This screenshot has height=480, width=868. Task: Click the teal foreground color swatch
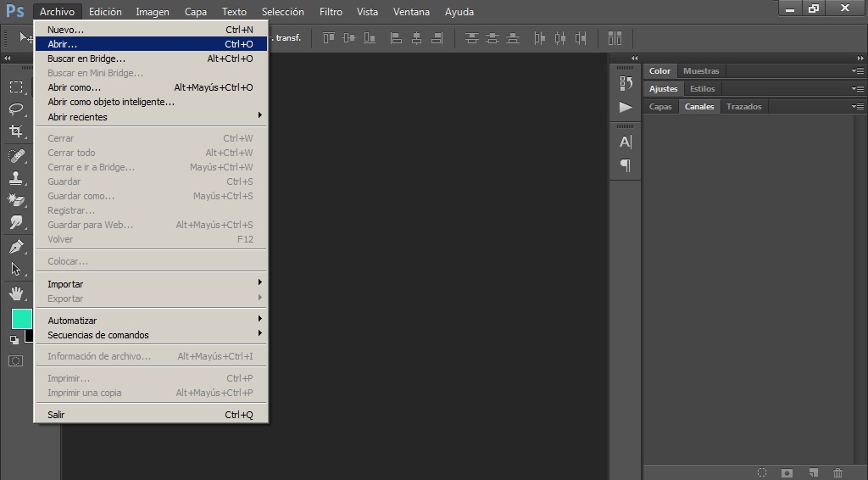(x=21, y=319)
